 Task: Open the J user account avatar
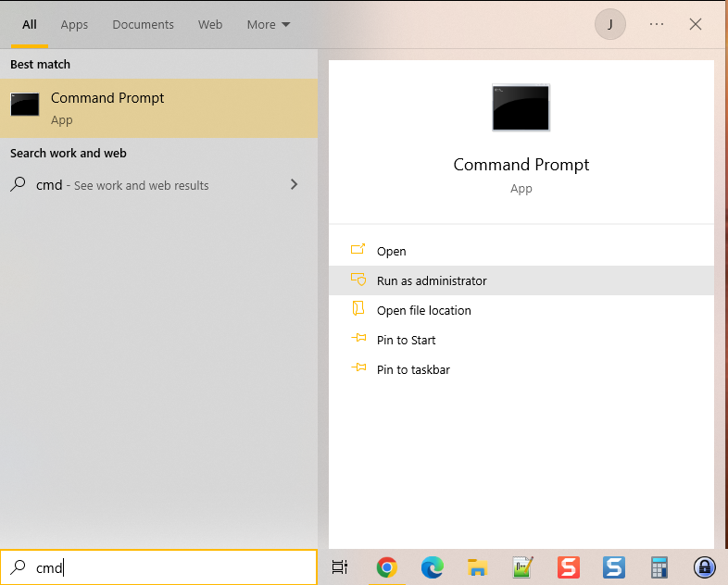610,24
